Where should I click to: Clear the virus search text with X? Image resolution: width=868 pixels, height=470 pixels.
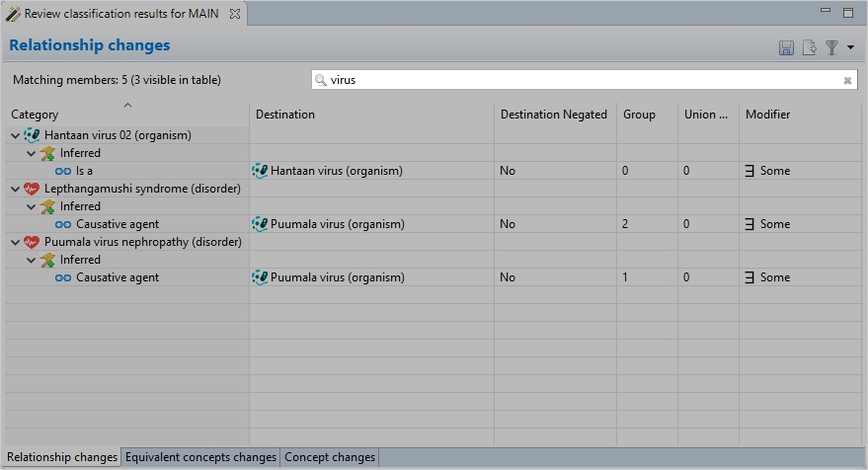(847, 81)
